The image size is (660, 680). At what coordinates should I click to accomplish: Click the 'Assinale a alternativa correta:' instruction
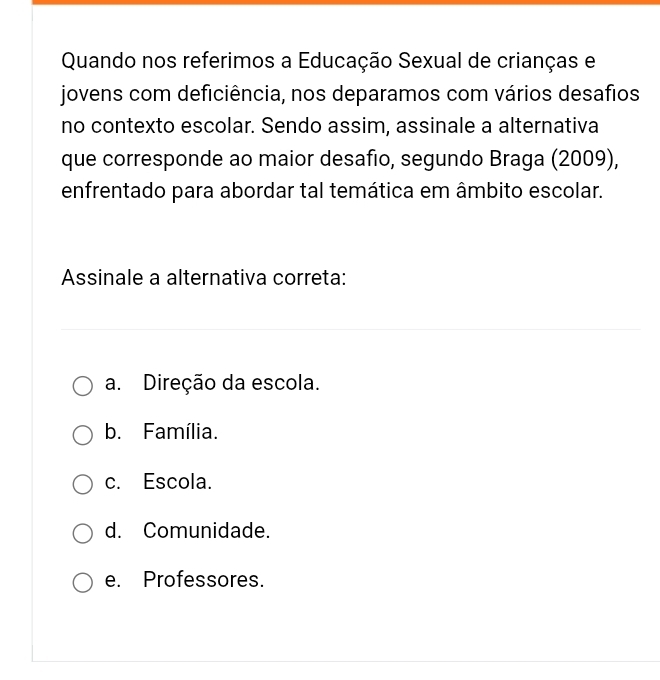pos(203,277)
